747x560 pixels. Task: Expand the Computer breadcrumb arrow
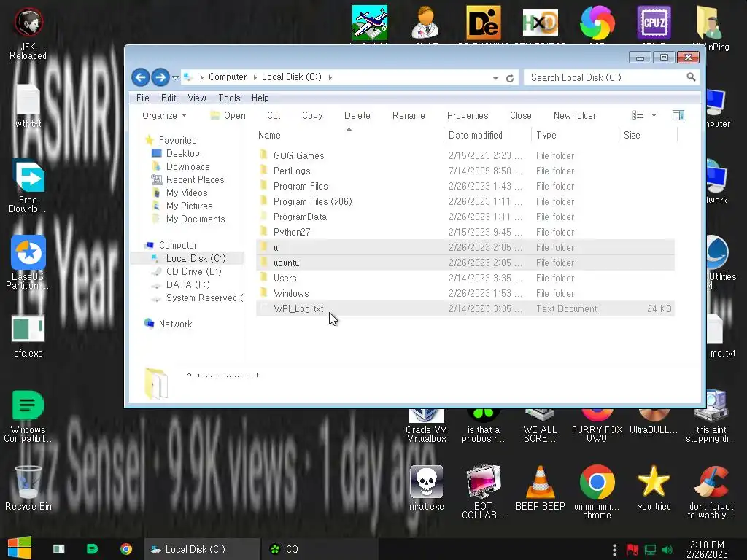(x=255, y=77)
